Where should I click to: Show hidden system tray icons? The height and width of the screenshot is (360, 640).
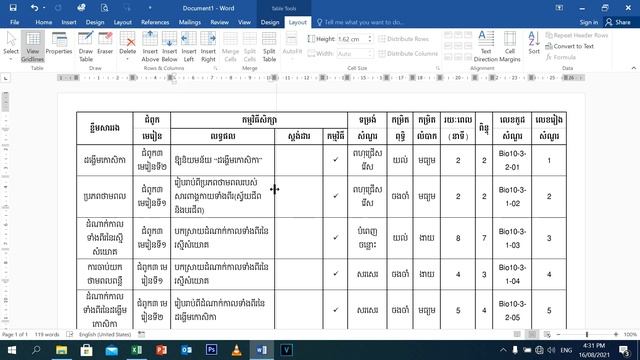click(503, 350)
